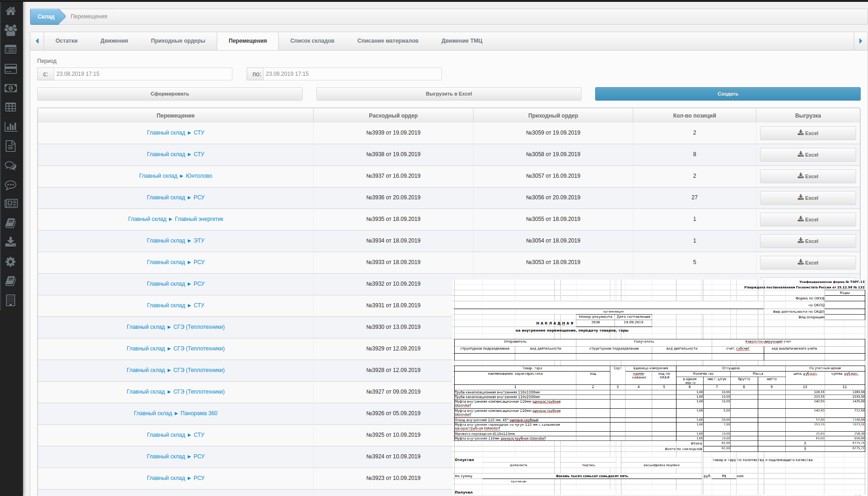Click the settings gear sidebar icon

11,262
